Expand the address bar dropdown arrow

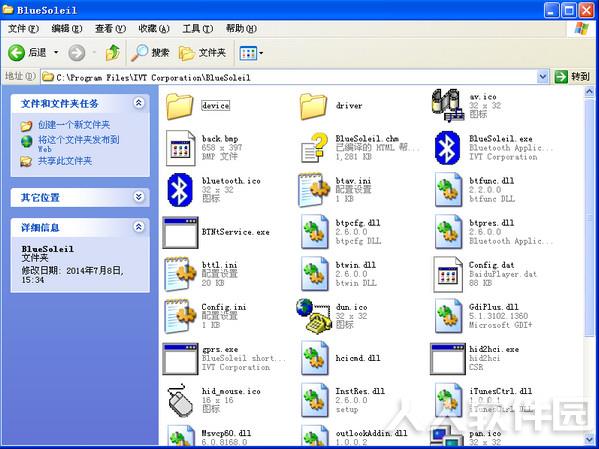[542, 77]
